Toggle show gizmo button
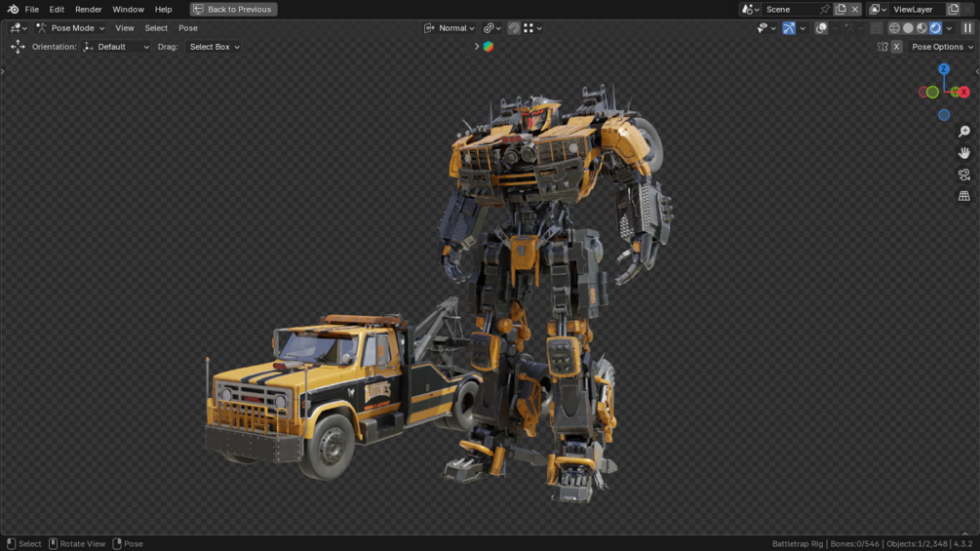This screenshot has height=551, width=980. click(789, 28)
